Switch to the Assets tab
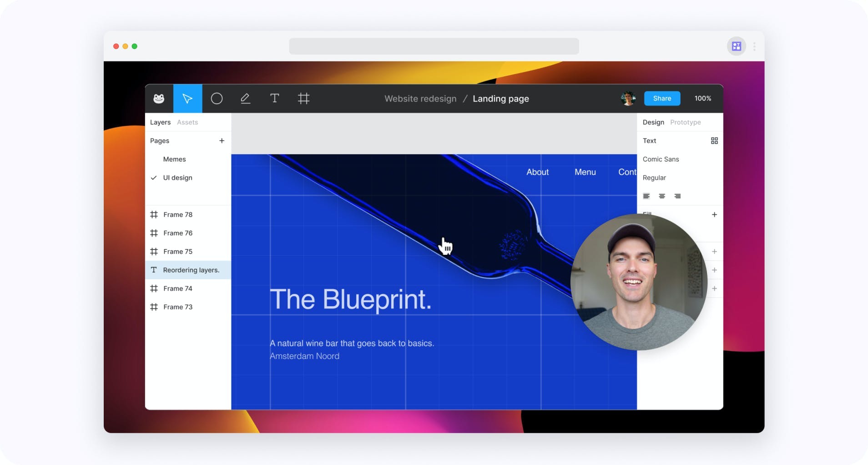Image resolution: width=868 pixels, height=465 pixels. point(187,122)
